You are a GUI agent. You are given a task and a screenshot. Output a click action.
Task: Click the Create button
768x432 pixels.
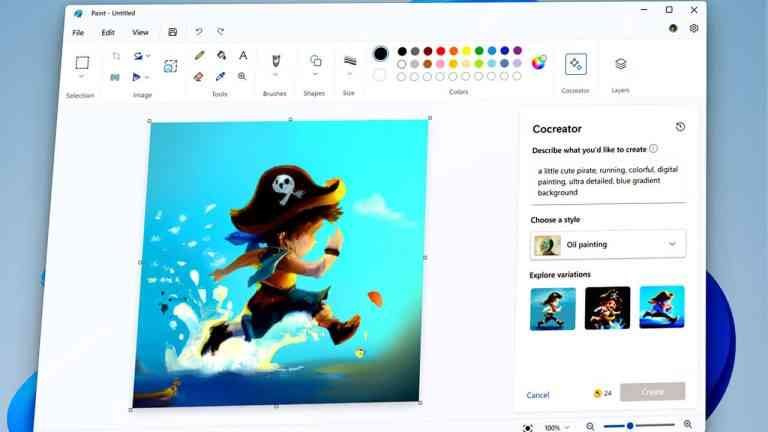click(x=652, y=392)
